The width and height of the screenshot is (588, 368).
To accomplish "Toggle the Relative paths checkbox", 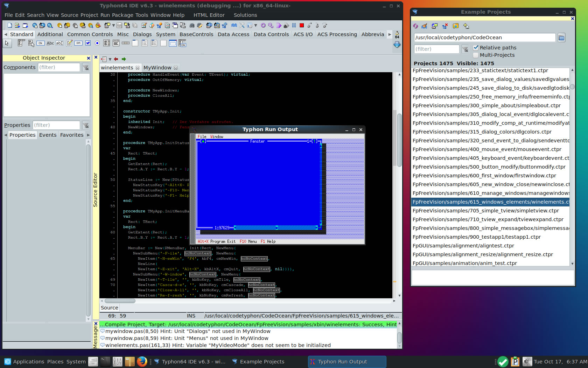I will click(x=476, y=48).
